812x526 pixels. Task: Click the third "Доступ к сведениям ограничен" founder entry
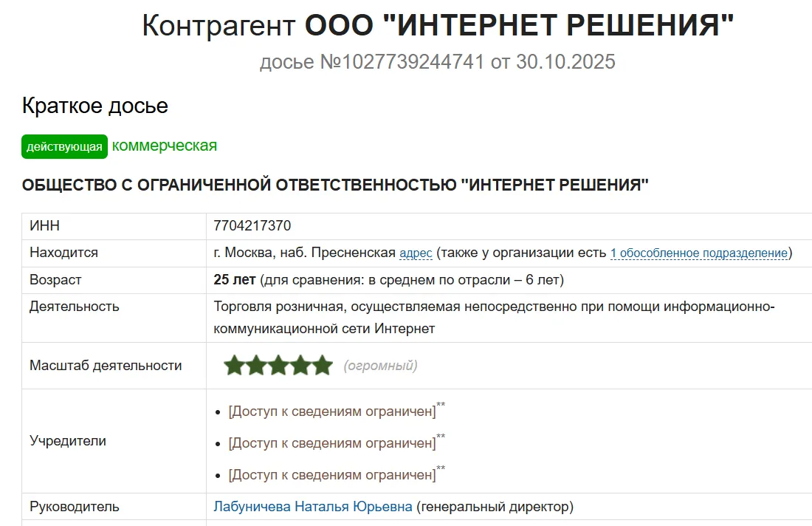332,475
